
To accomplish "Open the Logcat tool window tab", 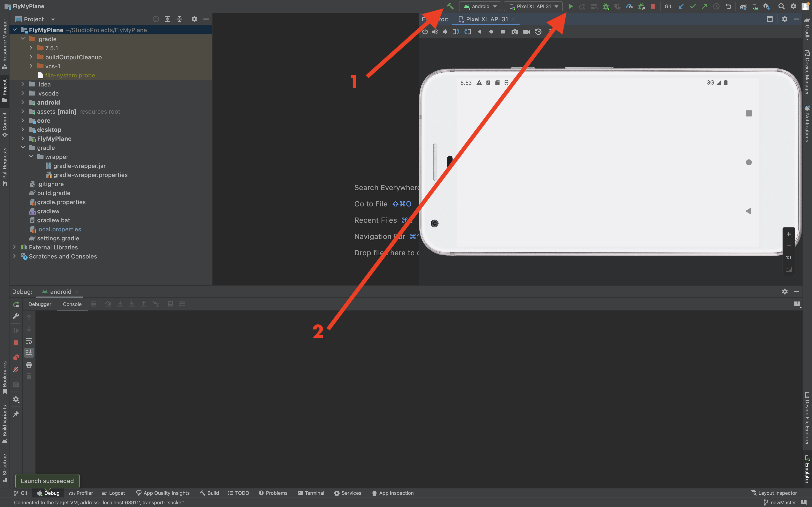I will coord(114,493).
